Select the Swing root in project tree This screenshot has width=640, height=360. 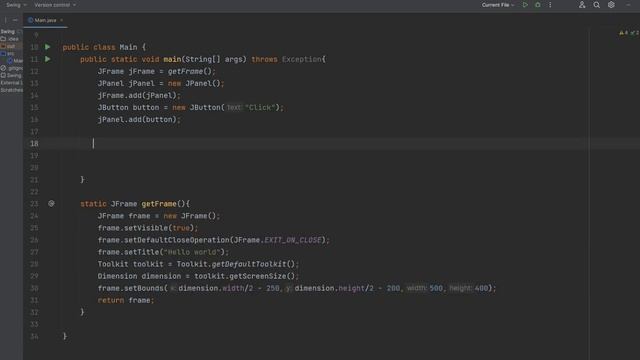pos(7,31)
